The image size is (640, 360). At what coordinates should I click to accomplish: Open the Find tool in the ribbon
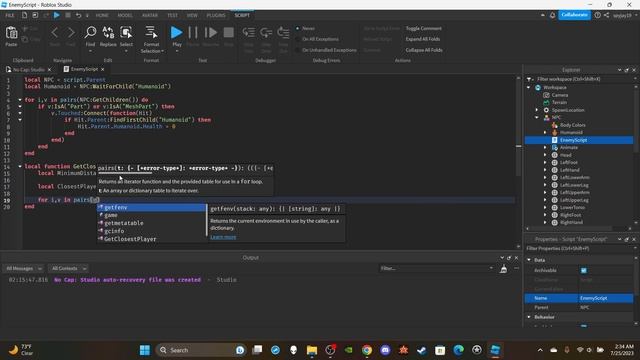(x=90, y=33)
